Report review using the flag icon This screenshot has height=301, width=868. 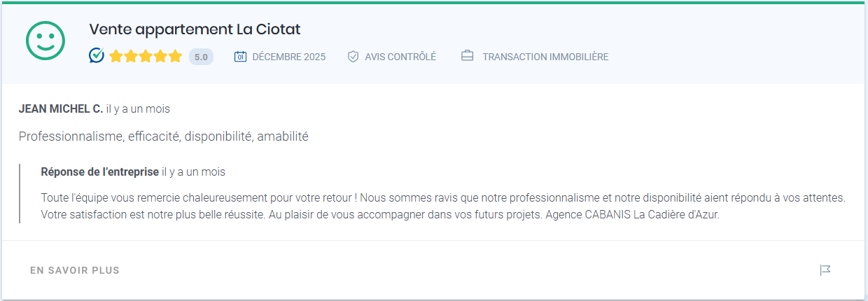coord(825,270)
